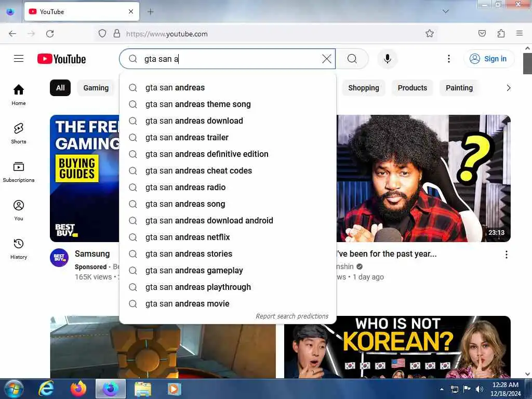Open Firefox application menu
This screenshot has width=532, height=399.
[x=520, y=33]
